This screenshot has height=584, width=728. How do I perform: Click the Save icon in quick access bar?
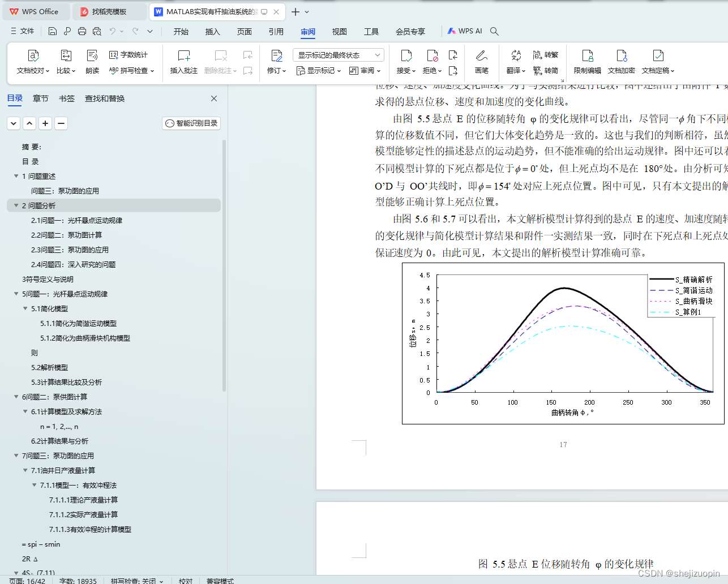tap(53, 31)
